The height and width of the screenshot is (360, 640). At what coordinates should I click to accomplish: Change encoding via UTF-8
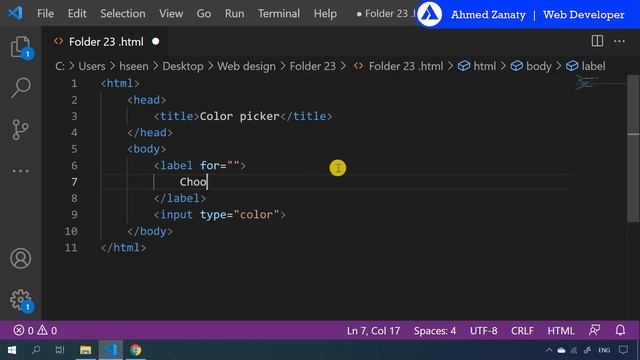pyautogui.click(x=483, y=330)
